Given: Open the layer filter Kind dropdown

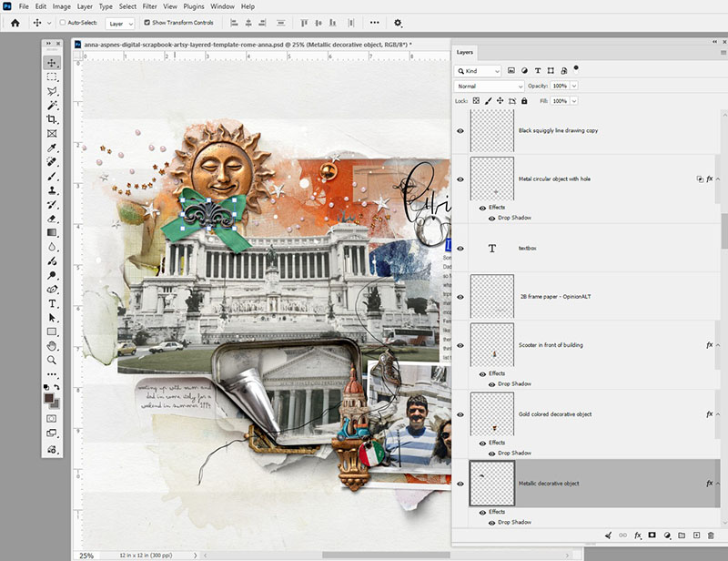Looking at the screenshot, I should (478, 71).
